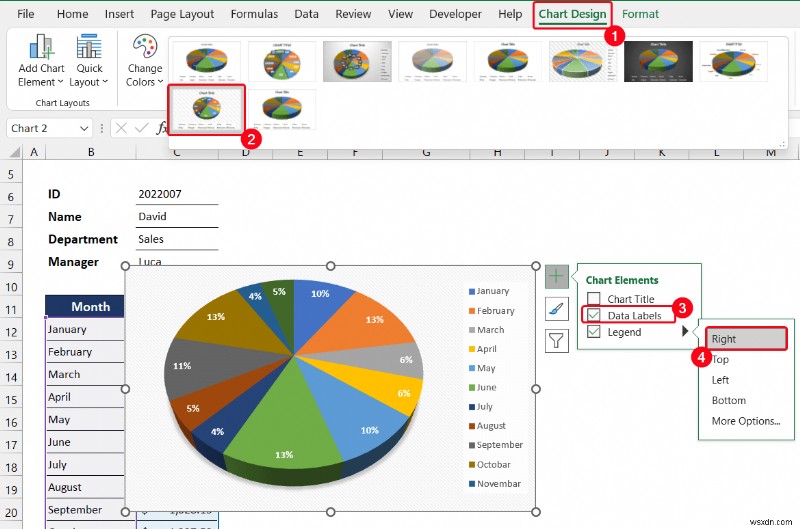The image size is (800, 529).
Task: Apply the dark black-background chart style
Action: (x=658, y=61)
